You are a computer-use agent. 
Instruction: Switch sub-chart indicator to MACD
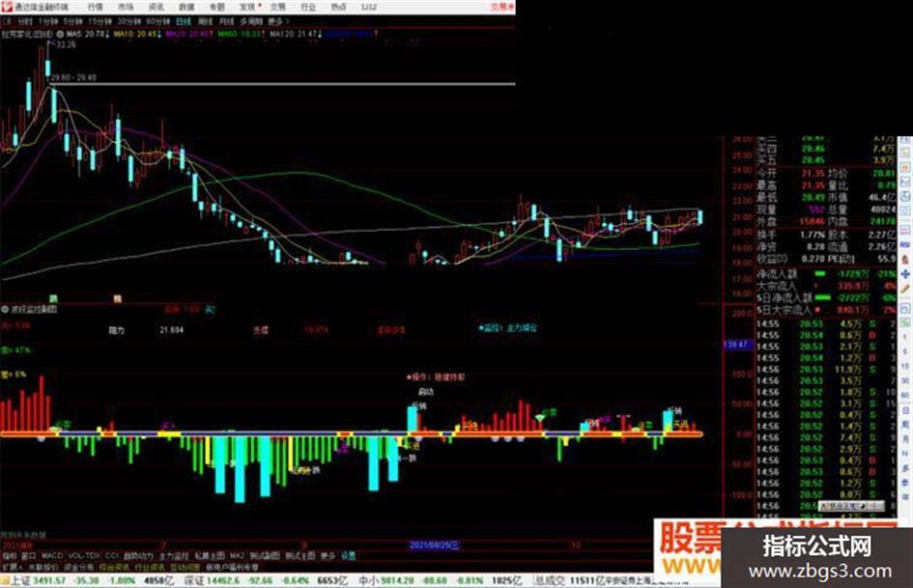click(x=52, y=556)
